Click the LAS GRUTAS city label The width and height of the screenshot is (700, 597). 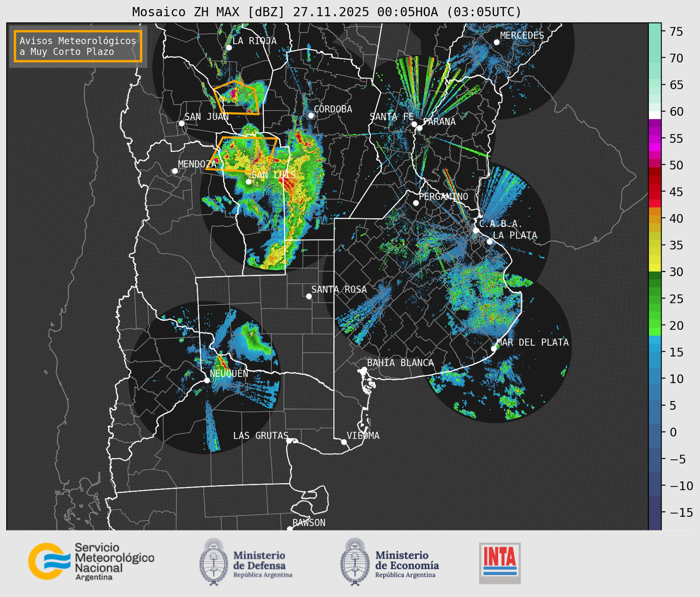click(261, 436)
